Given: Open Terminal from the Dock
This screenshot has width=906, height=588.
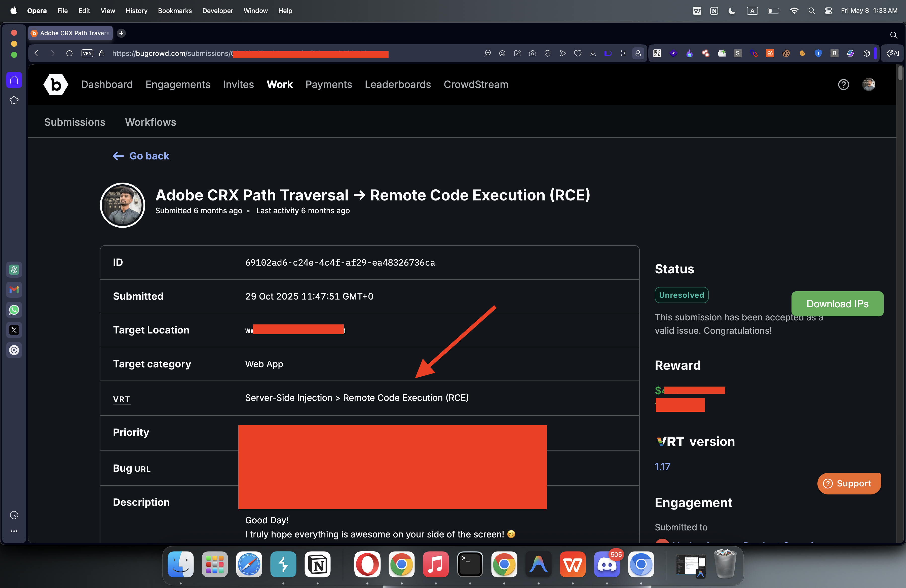Looking at the screenshot, I should 470,564.
